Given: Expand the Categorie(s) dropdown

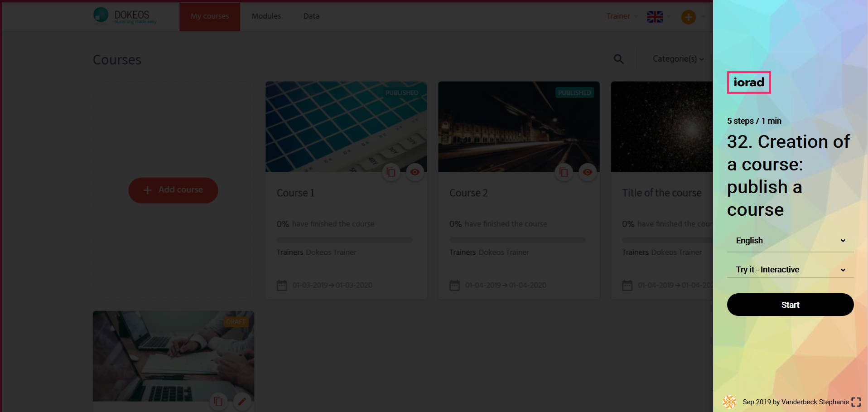Looking at the screenshot, I should [x=678, y=59].
